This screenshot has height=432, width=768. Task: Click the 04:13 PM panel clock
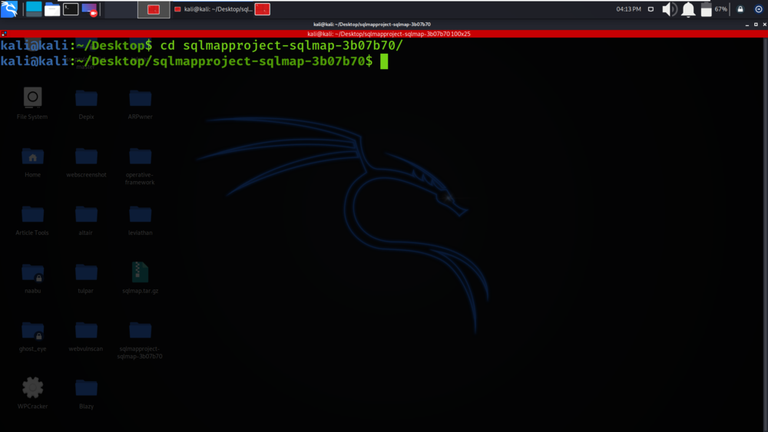(x=628, y=9)
